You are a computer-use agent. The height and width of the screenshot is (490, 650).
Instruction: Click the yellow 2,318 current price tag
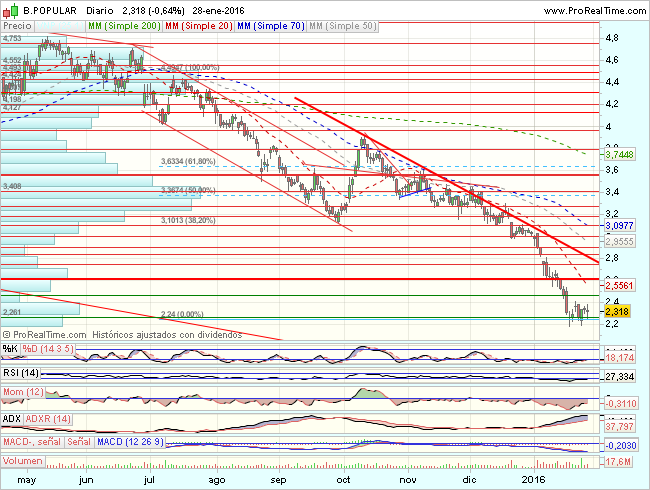click(617, 311)
